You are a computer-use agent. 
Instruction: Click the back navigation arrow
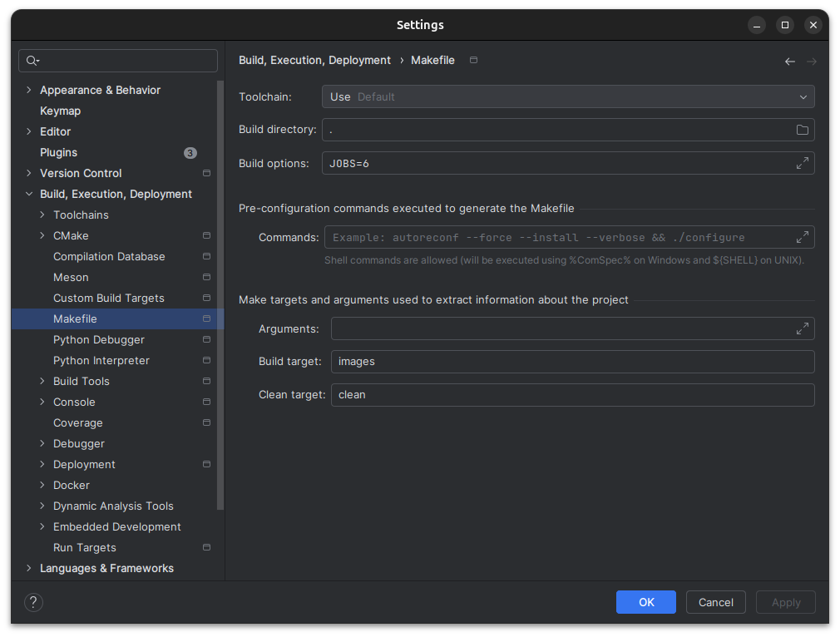[x=789, y=62]
